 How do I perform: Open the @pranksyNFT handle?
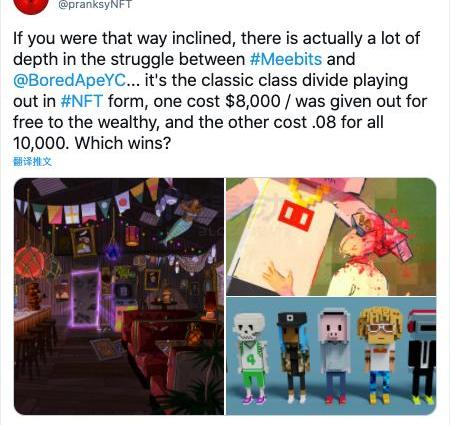point(95,5)
